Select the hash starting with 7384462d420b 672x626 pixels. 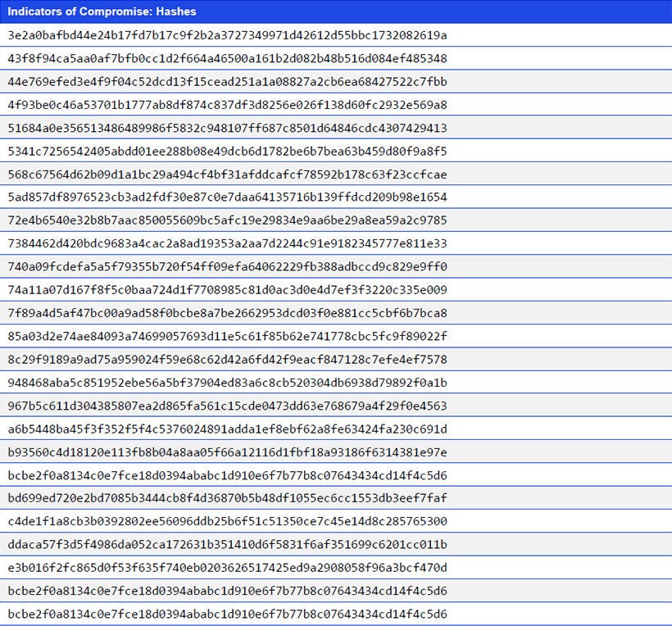(228, 243)
